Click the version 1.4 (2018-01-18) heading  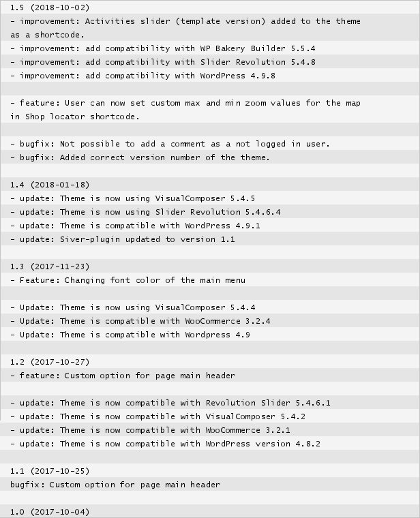tap(49, 185)
